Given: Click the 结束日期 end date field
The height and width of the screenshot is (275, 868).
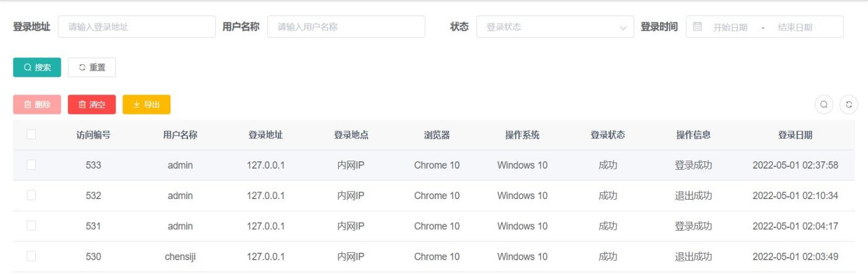Looking at the screenshot, I should pyautogui.click(x=794, y=27).
